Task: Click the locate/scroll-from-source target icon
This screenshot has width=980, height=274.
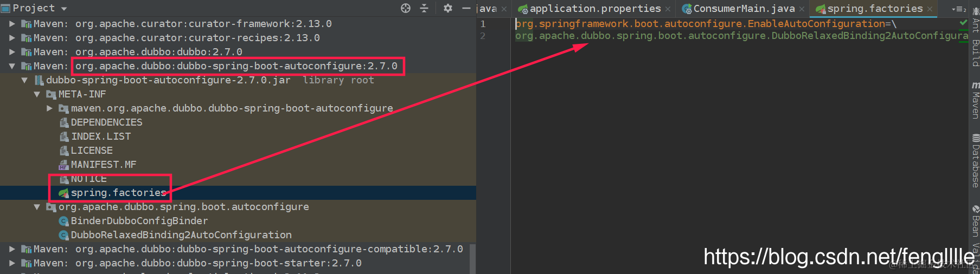Action: click(x=406, y=8)
